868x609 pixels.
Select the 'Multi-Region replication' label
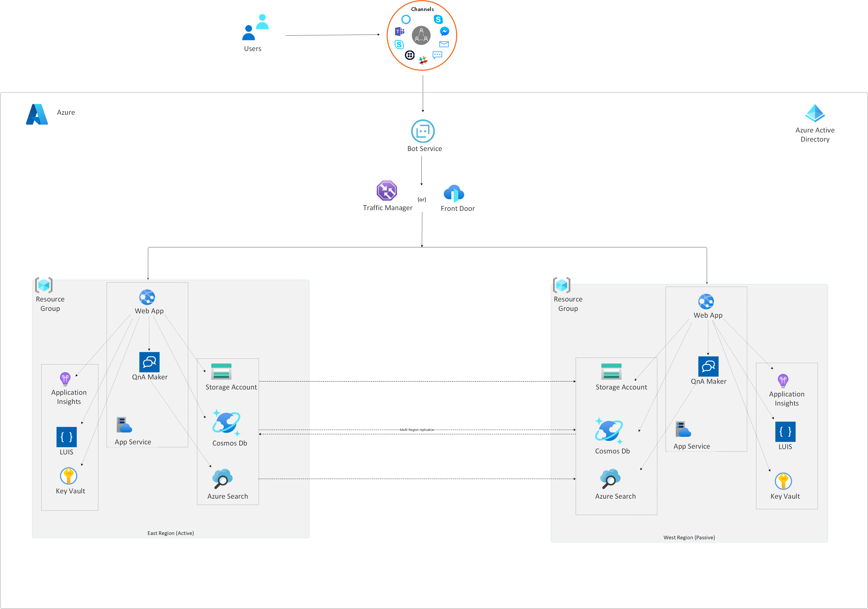point(417,430)
